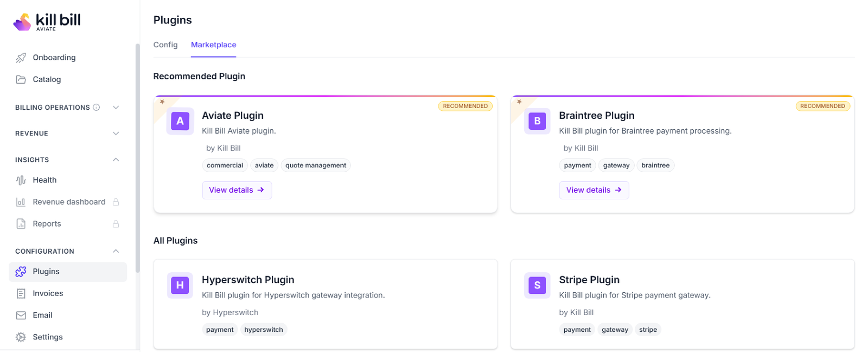
Task: Click the Revenue dashboard chart icon
Action: coord(21,202)
